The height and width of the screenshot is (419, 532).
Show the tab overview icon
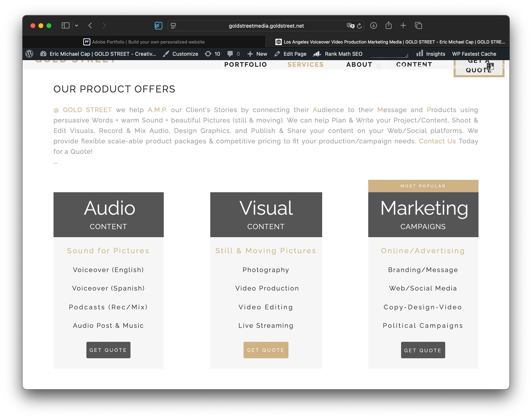click(x=418, y=25)
